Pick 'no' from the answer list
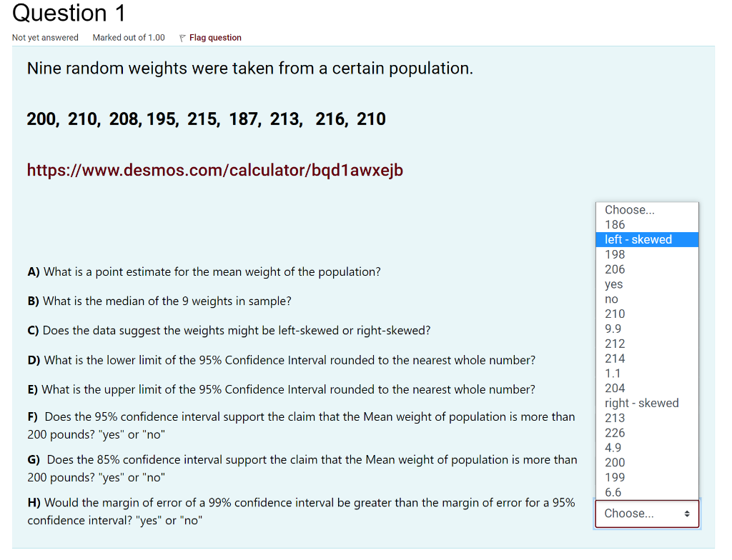 [610, 299]
